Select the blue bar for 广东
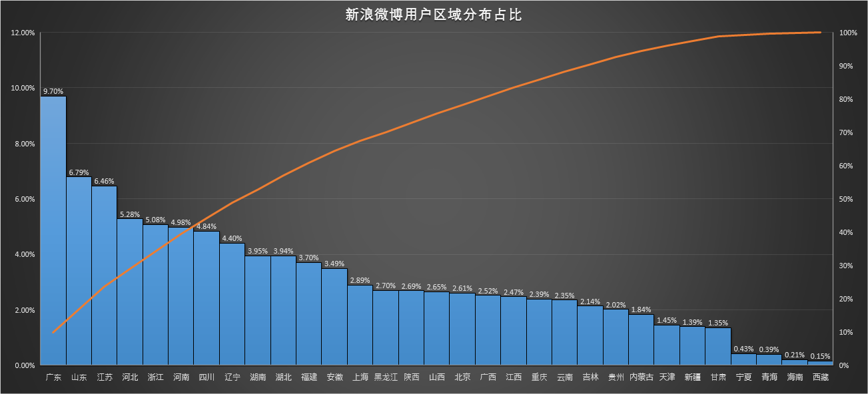The width and height of the screenshot is (868, 394). pos(53,231)
